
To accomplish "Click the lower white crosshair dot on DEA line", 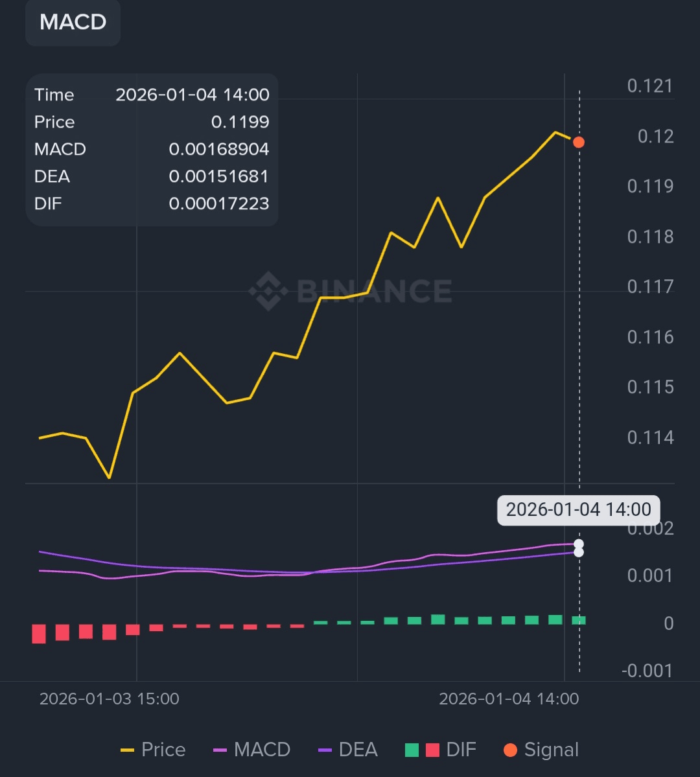I will [579, 552].
